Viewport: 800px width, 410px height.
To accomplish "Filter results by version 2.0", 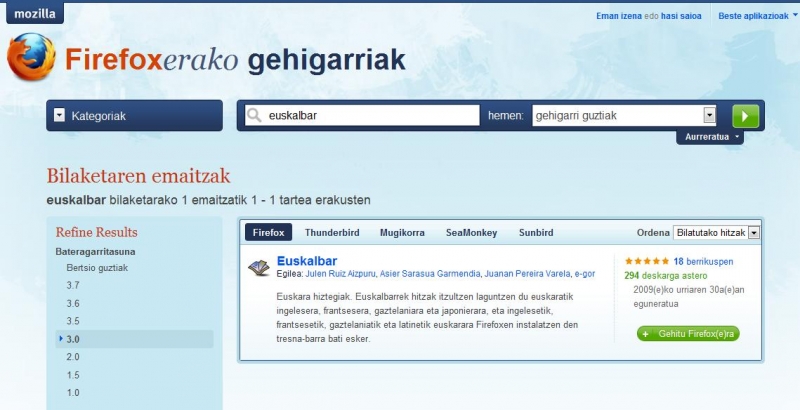I will click(73, 357).
